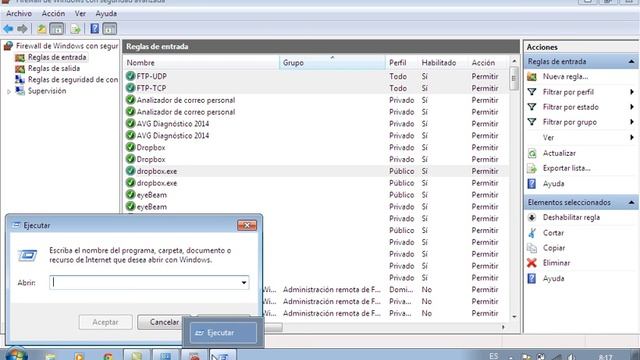Select Reglas de salida in the tree
Image resolution: width=640 pixels, height=360 pixels.
click(53, 68)
